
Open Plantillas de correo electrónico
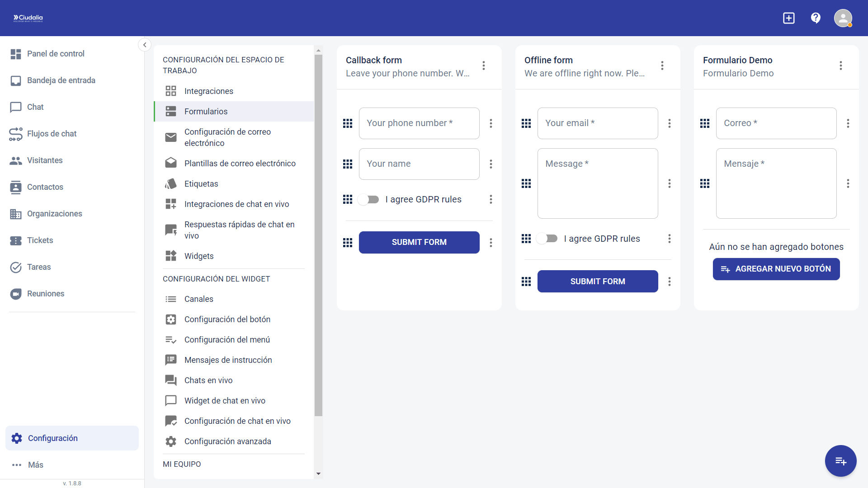pos(240,163)
